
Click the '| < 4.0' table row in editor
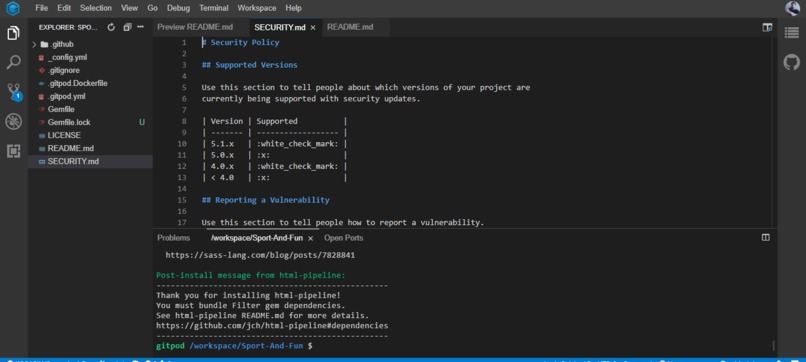coord(274,177)
